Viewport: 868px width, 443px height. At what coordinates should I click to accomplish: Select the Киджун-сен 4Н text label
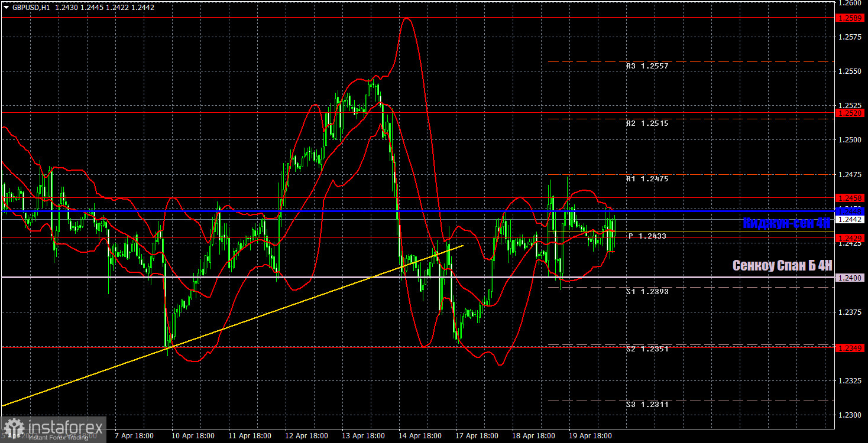(x=786, y=223)
